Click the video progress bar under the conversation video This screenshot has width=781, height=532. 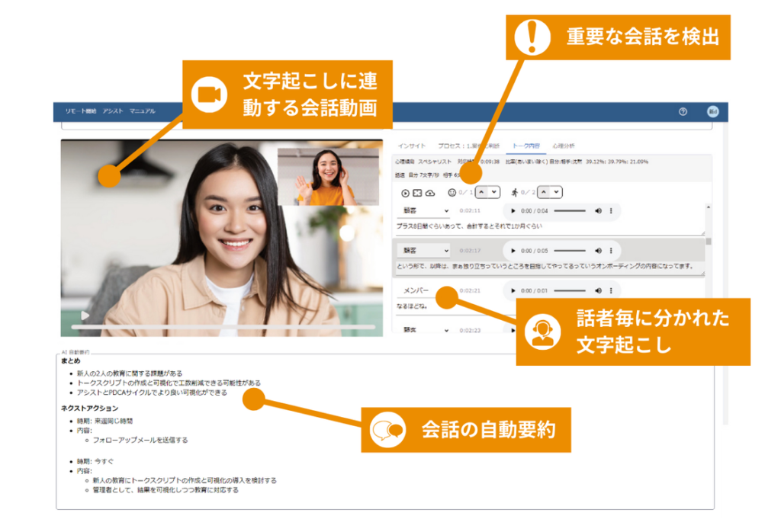click(223, 326)
